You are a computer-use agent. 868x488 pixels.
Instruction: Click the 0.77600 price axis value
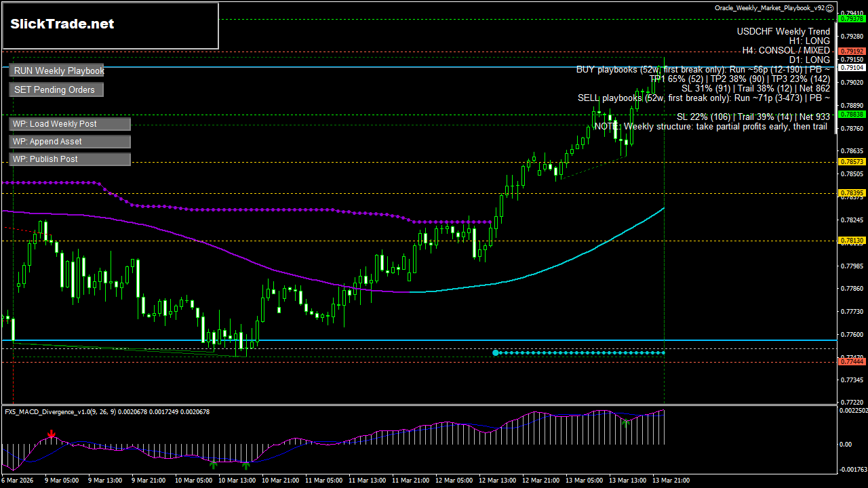pos(852,334)
